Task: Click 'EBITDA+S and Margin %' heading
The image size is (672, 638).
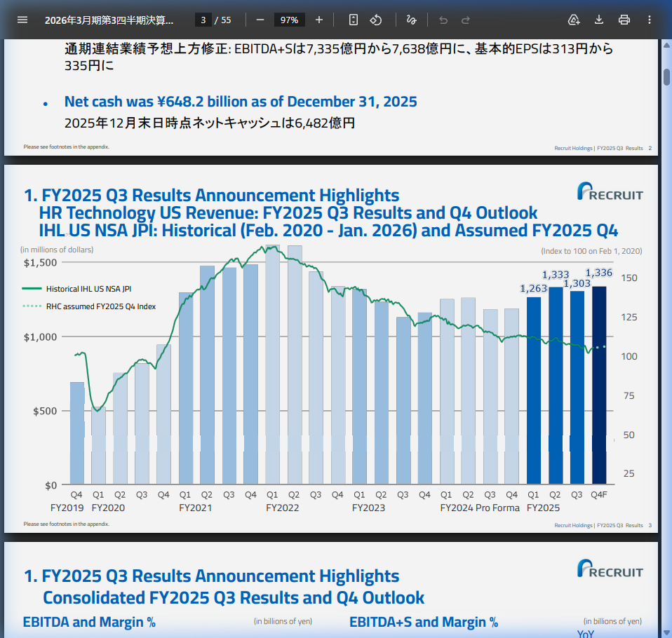Action: click(x=424, y=622)
